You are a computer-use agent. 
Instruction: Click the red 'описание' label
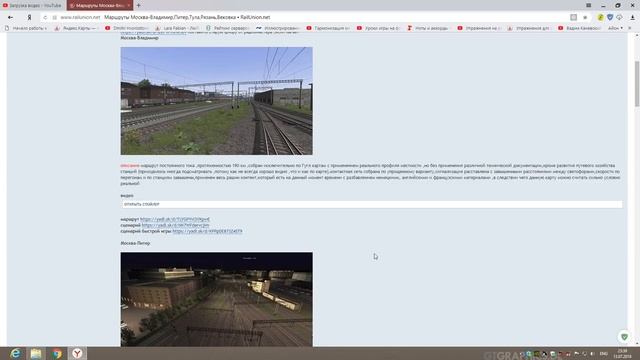tap(130, 166)
